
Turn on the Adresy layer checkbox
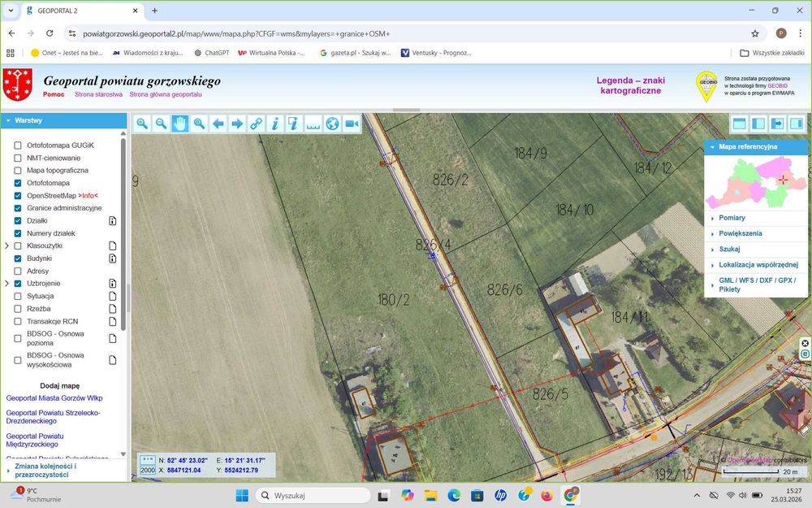coord(18,271)
